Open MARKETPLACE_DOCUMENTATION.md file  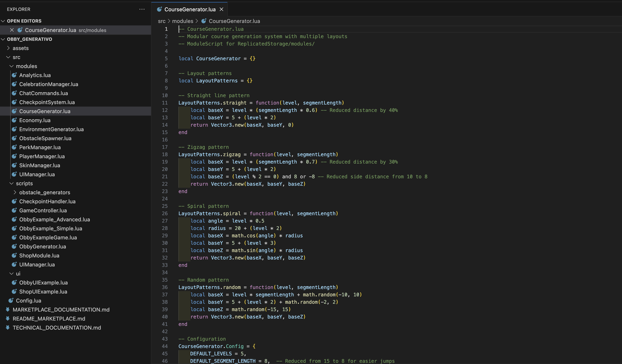click(x=61, y=309)
